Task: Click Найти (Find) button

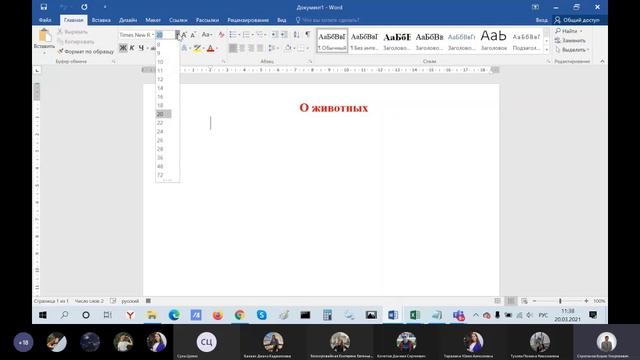Action: tap(569, 31)
